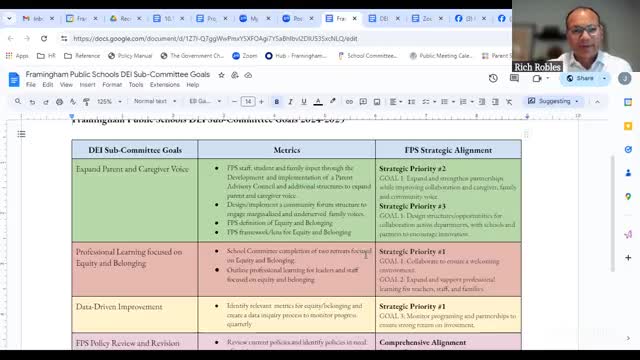Show the document outline icon
This screenshot has height=360, width=640.
[x=21, y=134]
